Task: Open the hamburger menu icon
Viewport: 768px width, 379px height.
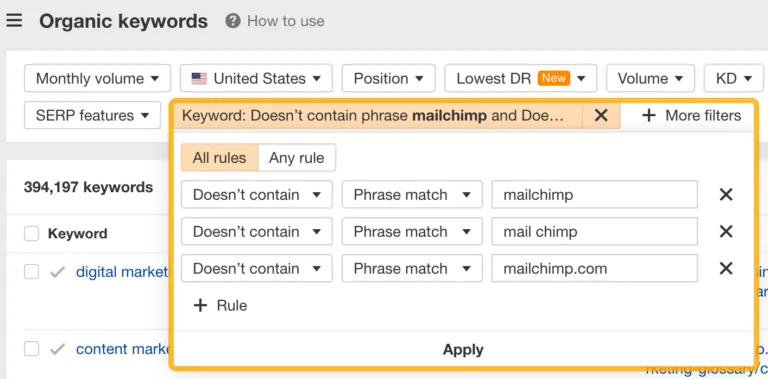Action: click(14, 21)
